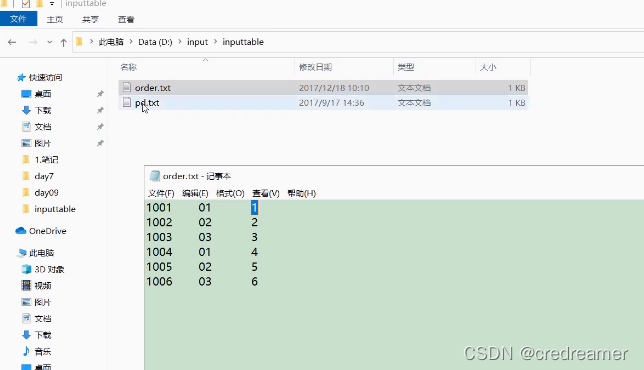Open 下载 under This PC

coord(43,335)
